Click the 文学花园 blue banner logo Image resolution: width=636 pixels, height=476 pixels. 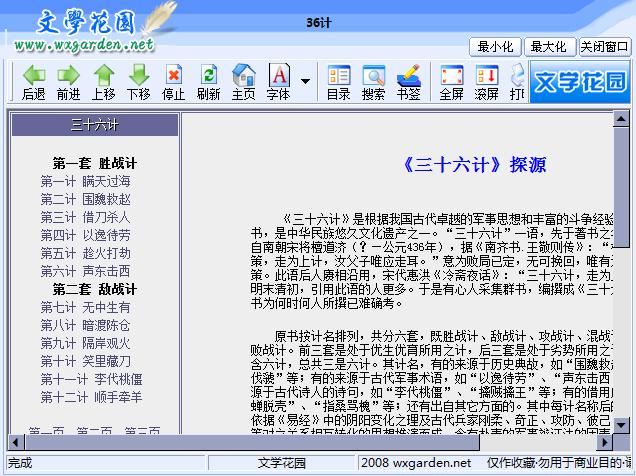click(x=580, y=81)
